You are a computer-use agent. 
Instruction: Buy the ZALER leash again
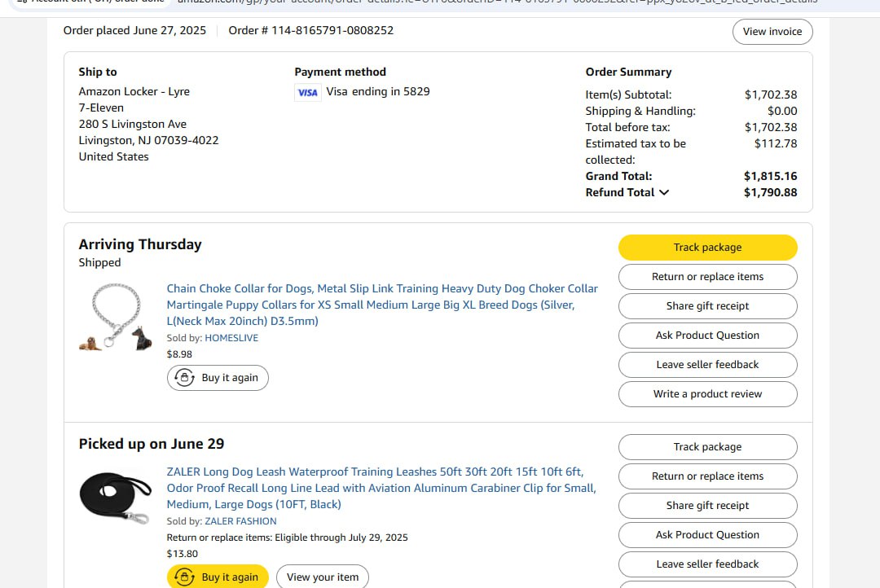(218, 577)
